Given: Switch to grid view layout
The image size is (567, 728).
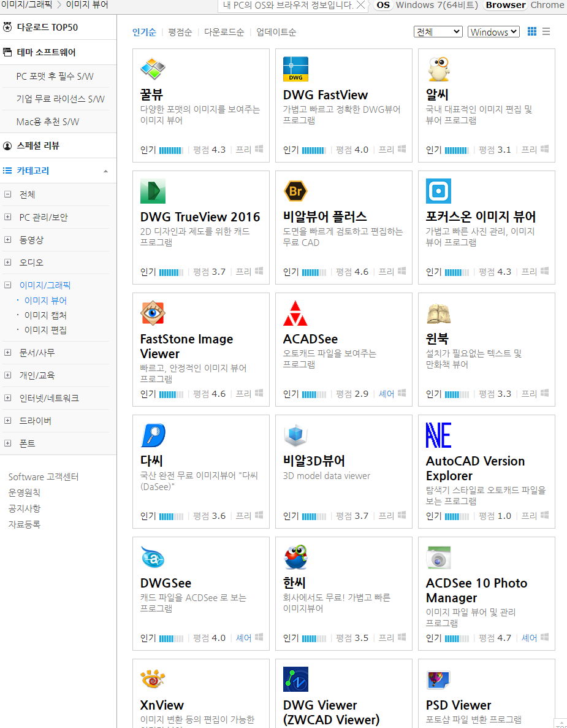Looking at the screenshot, I should point(532,31).
